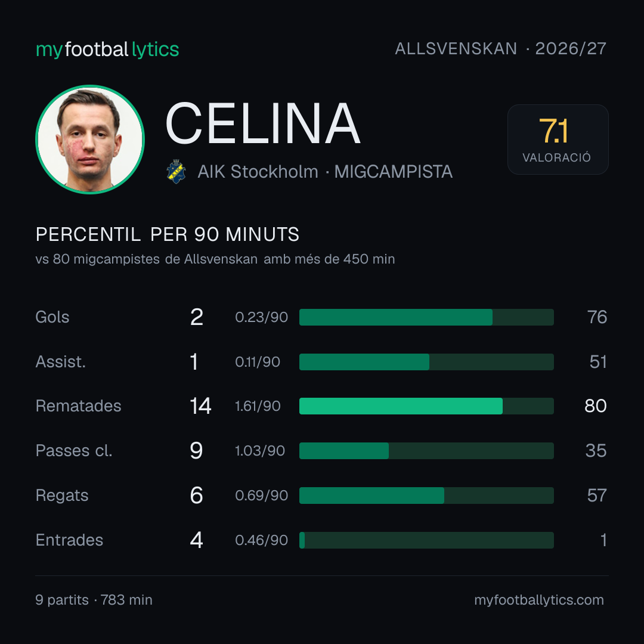Image resolution: width=644 pixels, height=644 pixels.
Task: Click the Rematades total value 14
Action: point(200,406)
